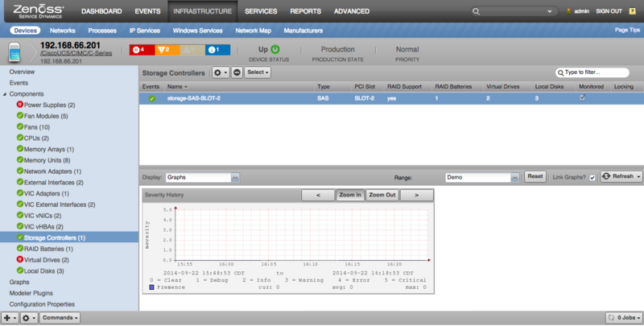Image resolution: width=644 pixels, height=326 pixels.
Task: Sort by the Name column header
Action: coord(177,87)
